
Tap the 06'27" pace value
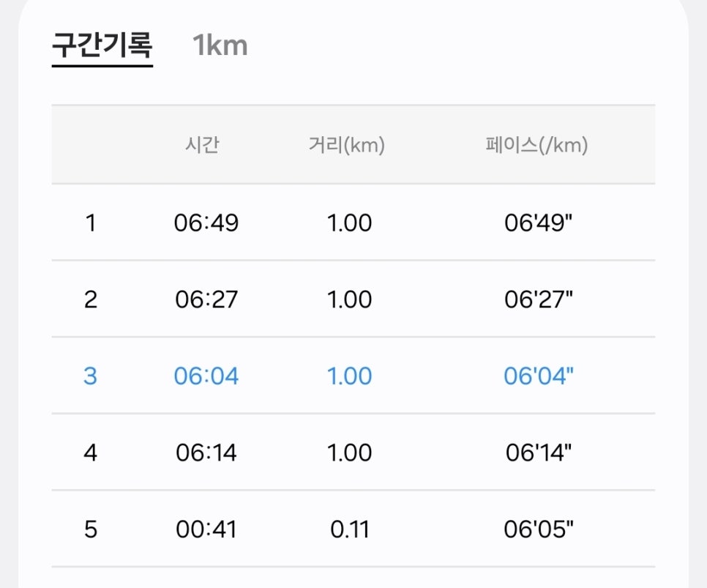pos(539,299)
